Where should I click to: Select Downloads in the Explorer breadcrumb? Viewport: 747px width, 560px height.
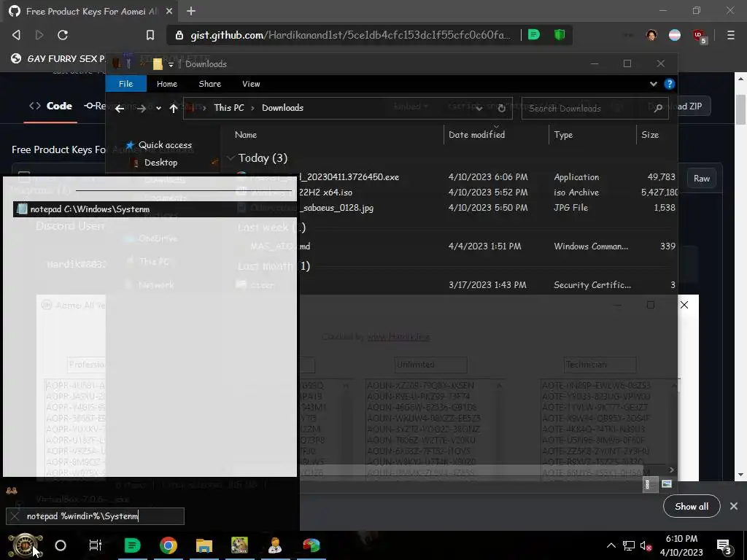(282, 108)
